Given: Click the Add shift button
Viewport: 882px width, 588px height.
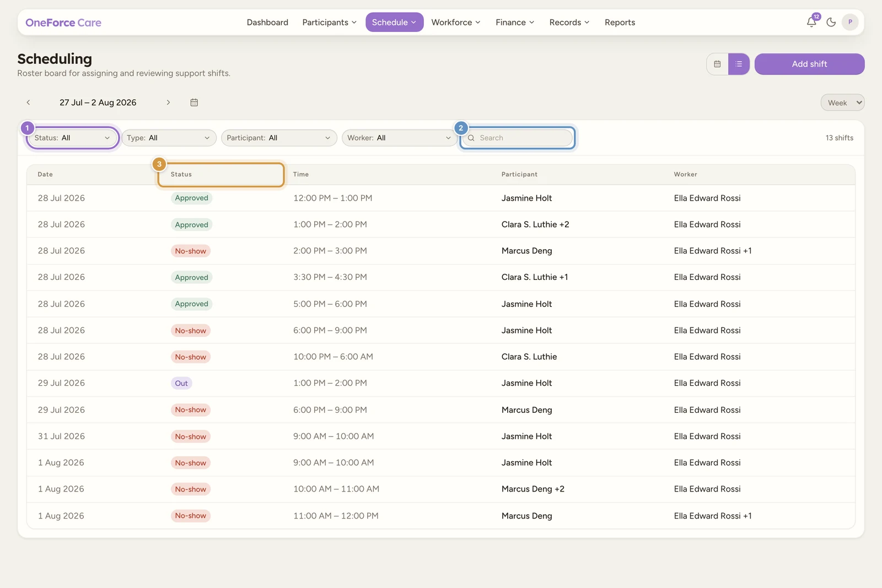Looking at the screenshot, I should pyautogui.click(x=809, y=64).
